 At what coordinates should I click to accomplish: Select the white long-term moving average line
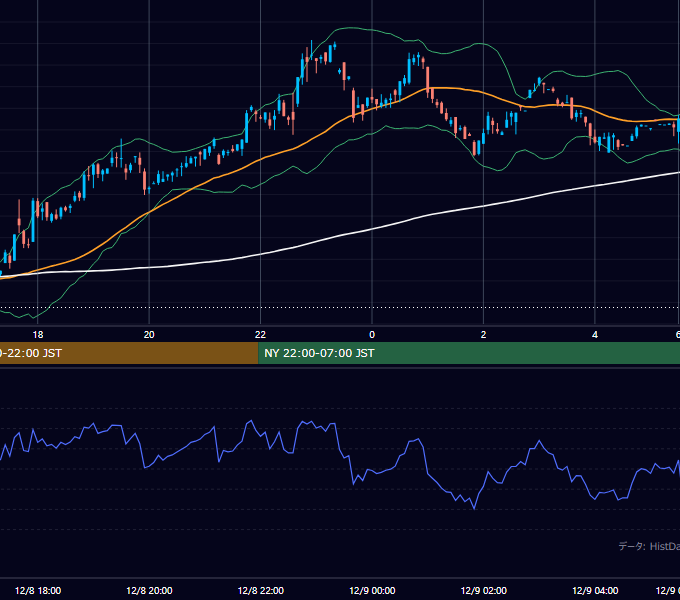pyautogui.click(x=372, y=229)
